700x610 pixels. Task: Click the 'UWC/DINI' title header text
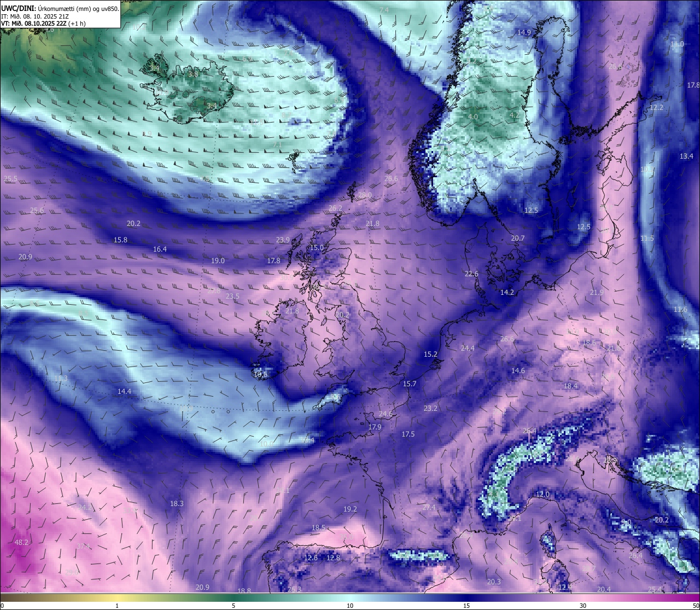(17, 9)
